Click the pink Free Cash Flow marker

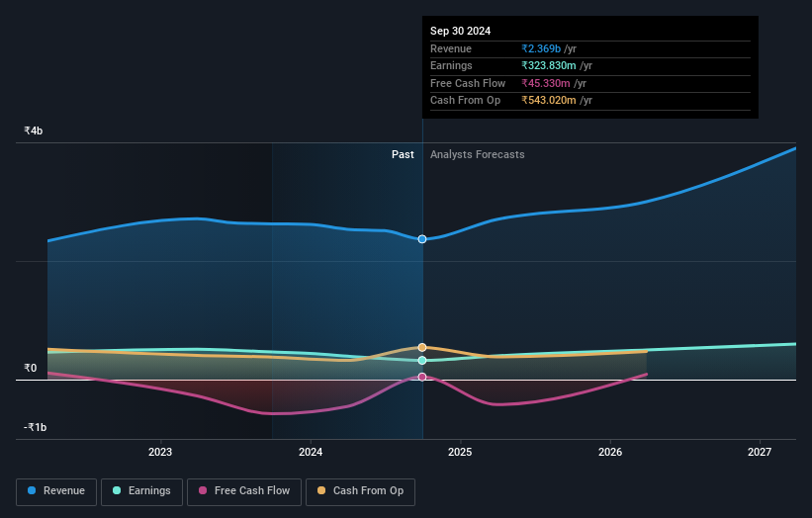pos(422,377)
